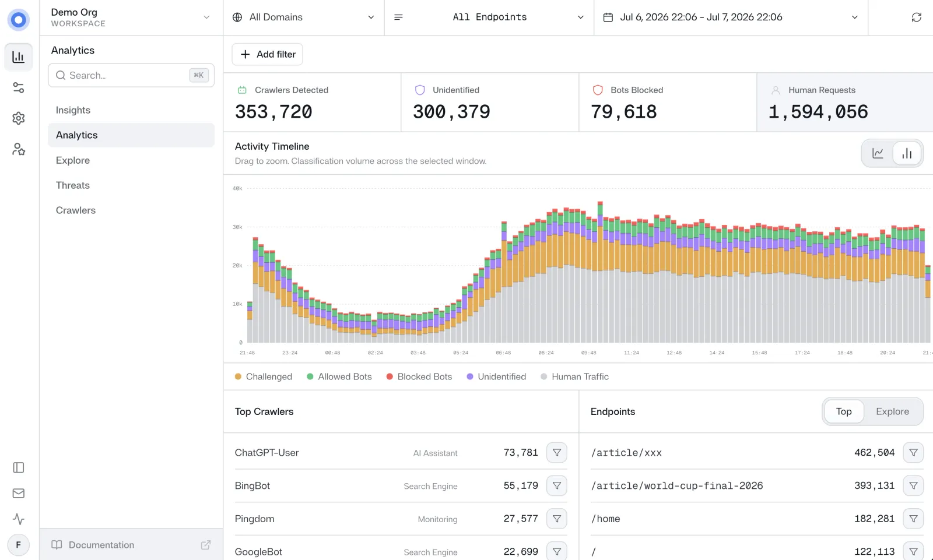
Task: Open Crawlers in sidebar
Action: 131,210
